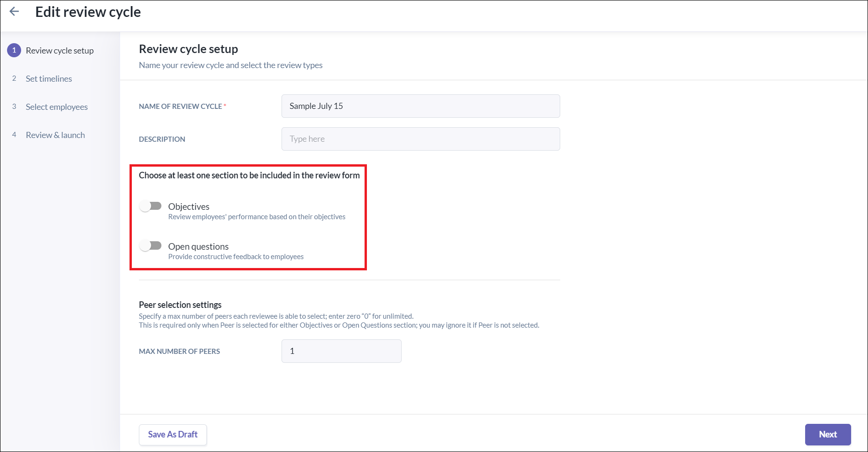Proceed with the Next button
This screenshot has height=452, width=868.
click(828, 435)
